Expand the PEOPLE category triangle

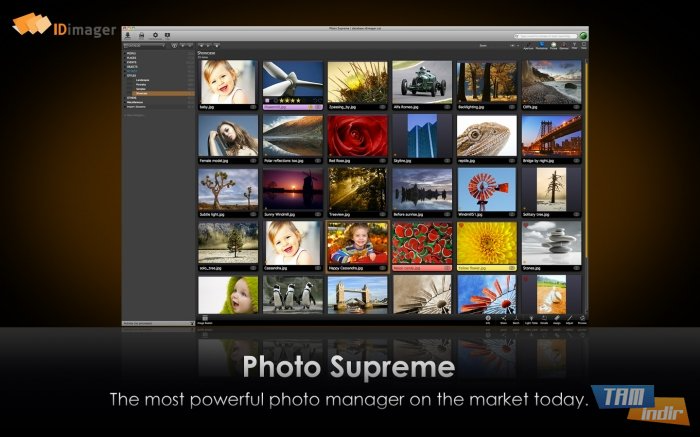[125, 54]
